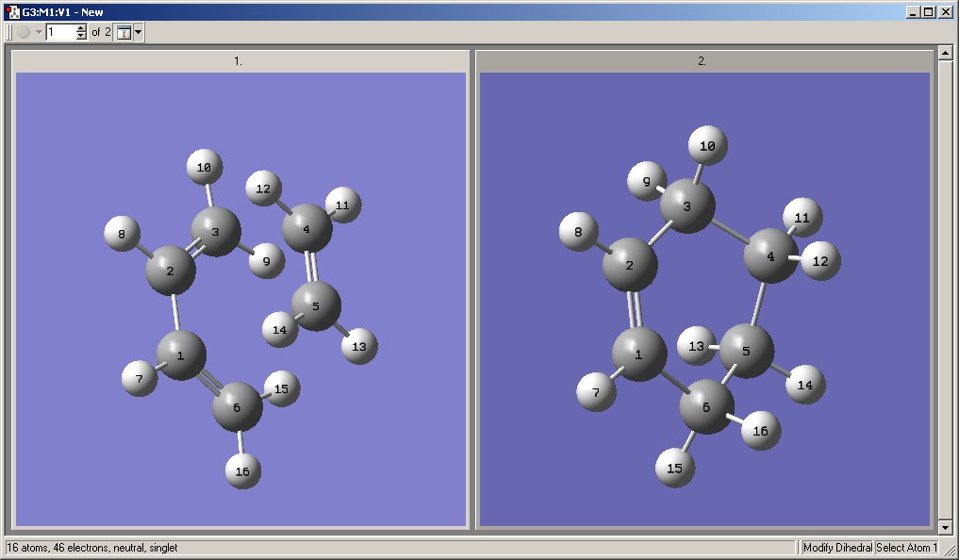Open the dropdown beside the animation circle

click(40, 32)
